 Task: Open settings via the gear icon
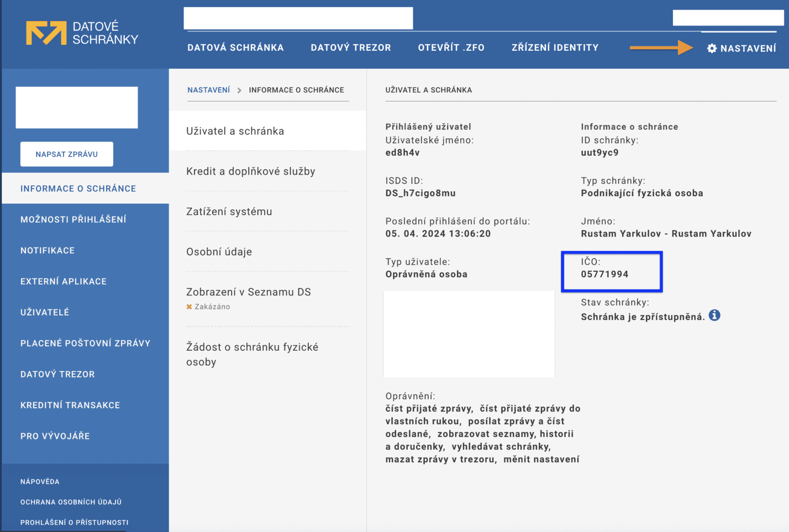(712, 48)
